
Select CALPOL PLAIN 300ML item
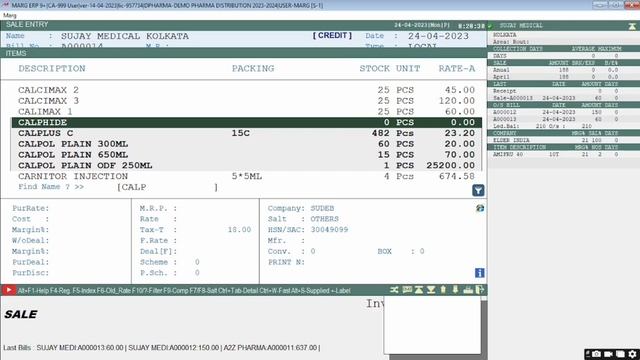coord(247,144)
